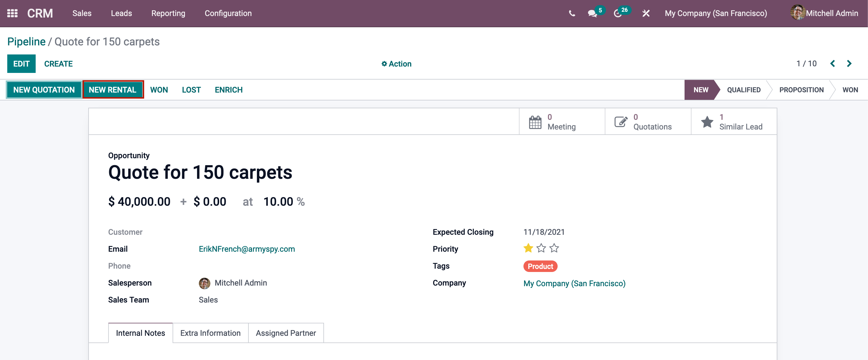Go back to Pipeline breadcrumb

26,41
